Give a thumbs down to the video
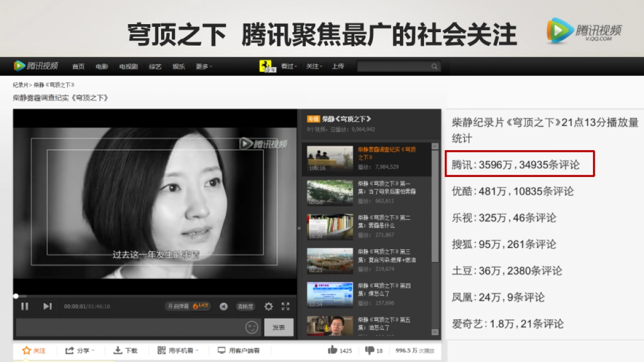 click(371, 350)
